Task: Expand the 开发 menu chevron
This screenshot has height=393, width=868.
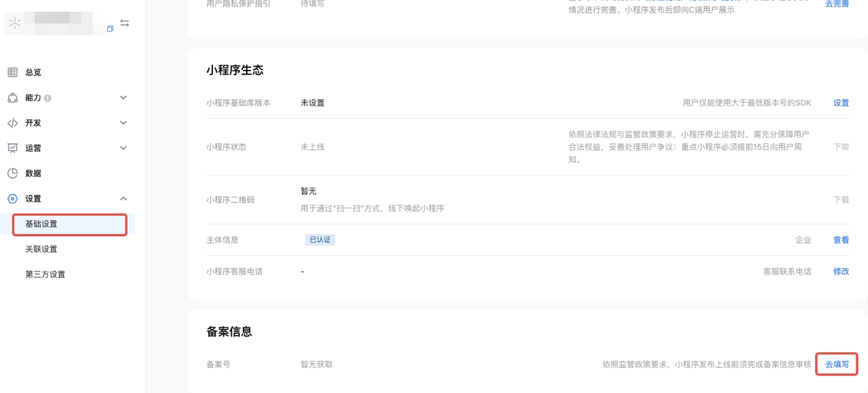Action: click(x=123, y=123)
